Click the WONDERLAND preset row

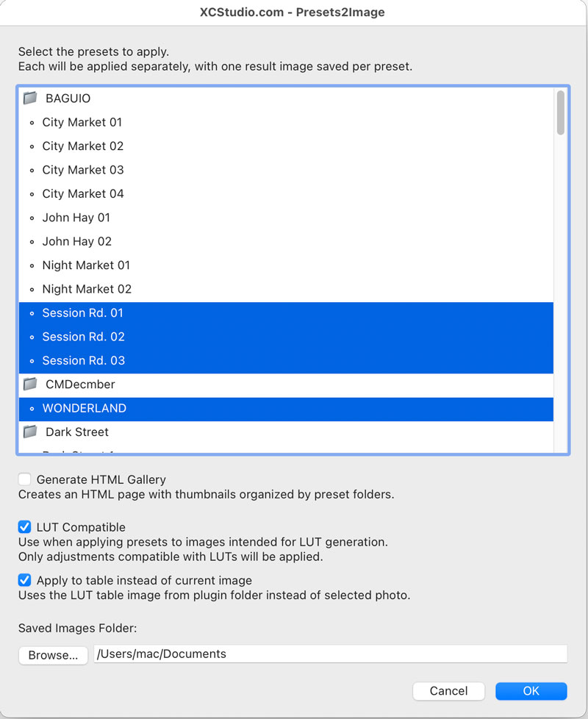(x=84, y=408)
